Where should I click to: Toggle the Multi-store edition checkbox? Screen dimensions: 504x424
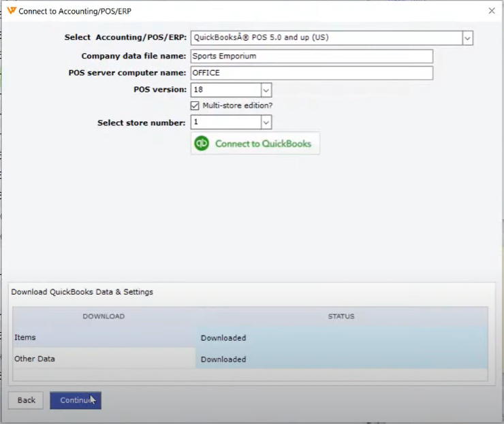(x=195, y=105)
